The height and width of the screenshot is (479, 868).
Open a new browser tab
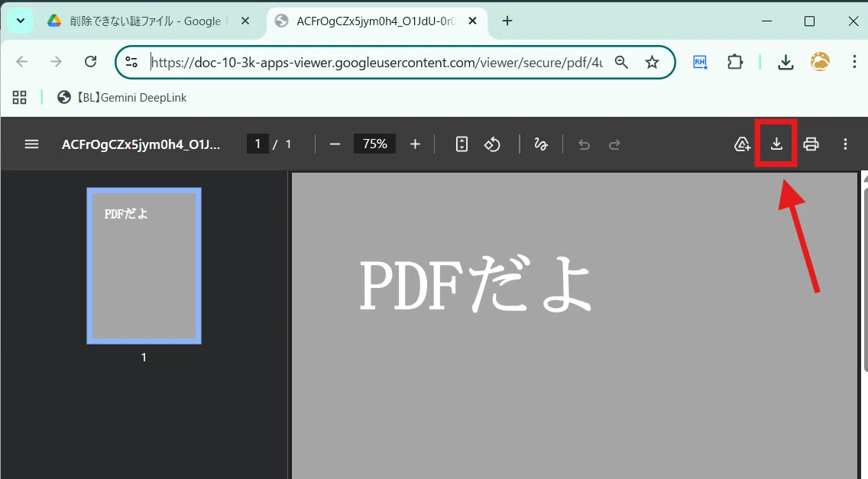[507, 21]
